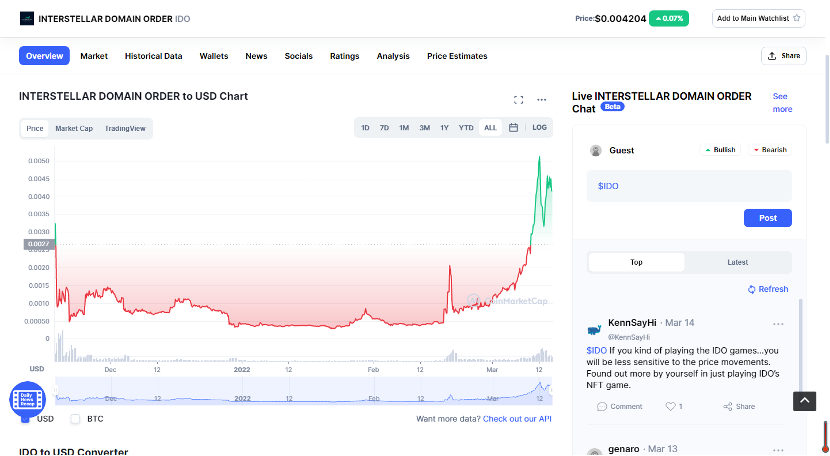The width and height of the screenshot is (830, 456).
Task: Click the KennSayHi username
Action: [632, 323]
